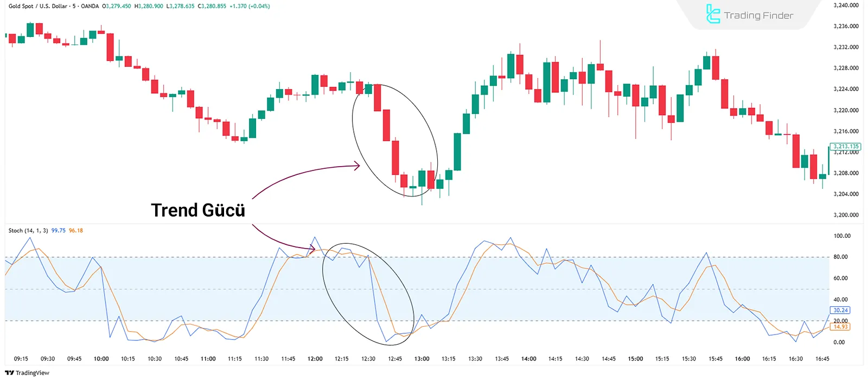
Task: Click the arrowhead pointing at the stochastic peak
Action: pyautogui.click(x=312, y=249)
